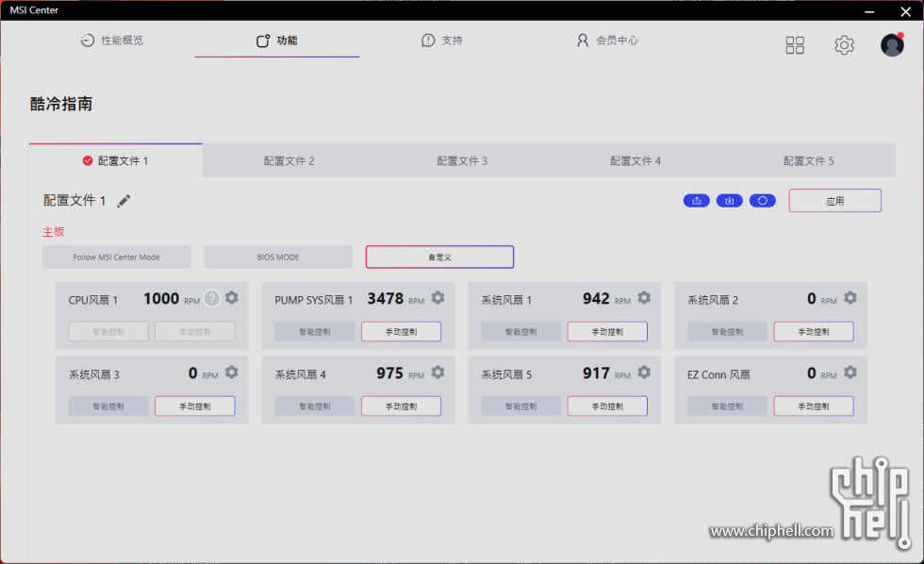Open the user avatar profile
Image resolution: width=924 pixels, height=564 pixels.
(892, 44)
